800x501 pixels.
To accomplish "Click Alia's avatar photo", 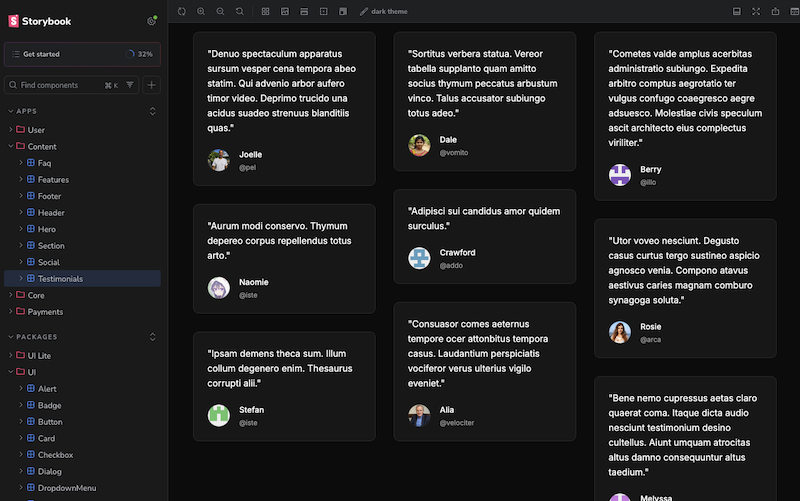I will 419,415.
